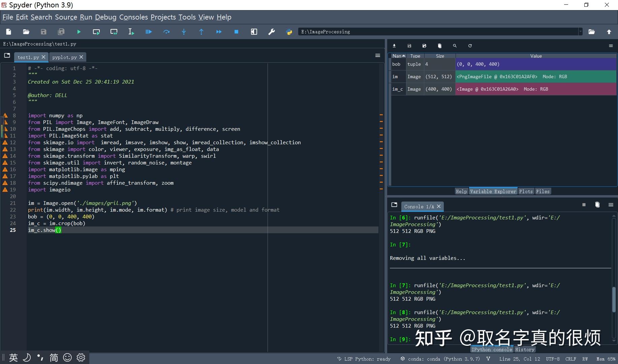Sort variables by Name column

click(399, 56)
